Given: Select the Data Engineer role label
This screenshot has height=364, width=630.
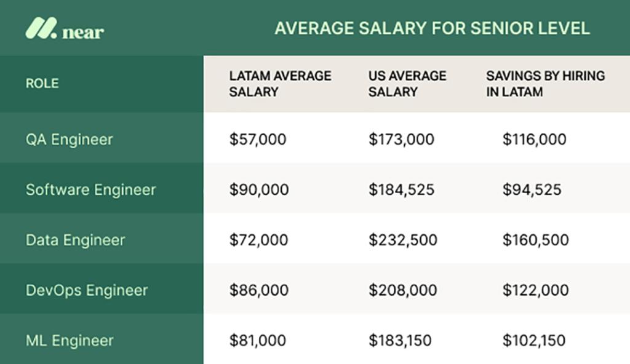Looking at the screenshot, I should click(75, 240).
